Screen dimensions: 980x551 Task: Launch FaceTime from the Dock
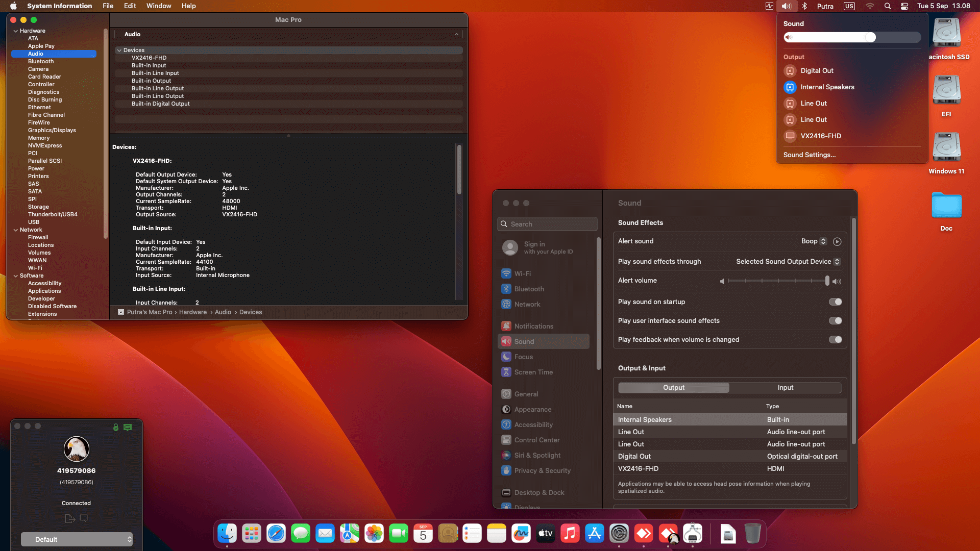click(399, 534)
